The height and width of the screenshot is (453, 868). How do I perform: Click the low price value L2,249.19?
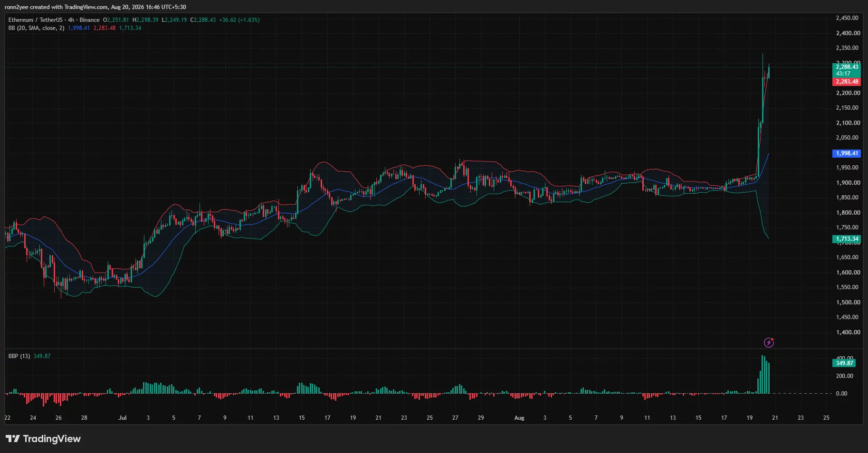click(x=174, y=20)
